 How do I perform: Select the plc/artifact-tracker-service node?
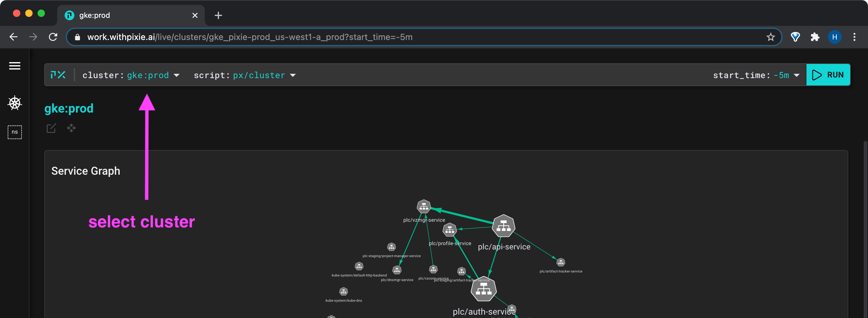coord(560,262)
